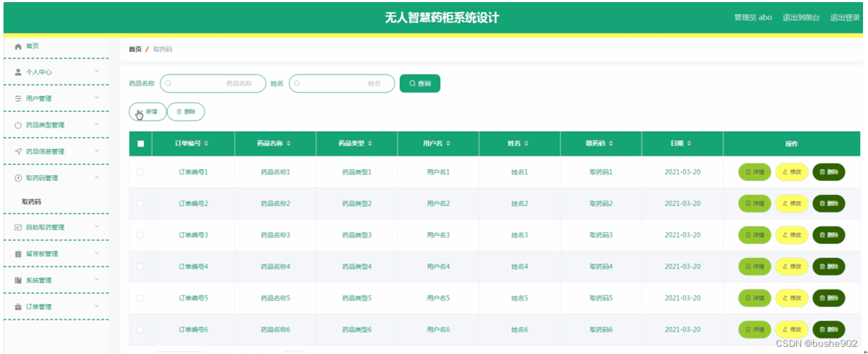The width and height of the screenshot is (868, 354).
Task: Click the icon beside 自助取药管理
Action: pyautogui.click(x=19, y=227)
